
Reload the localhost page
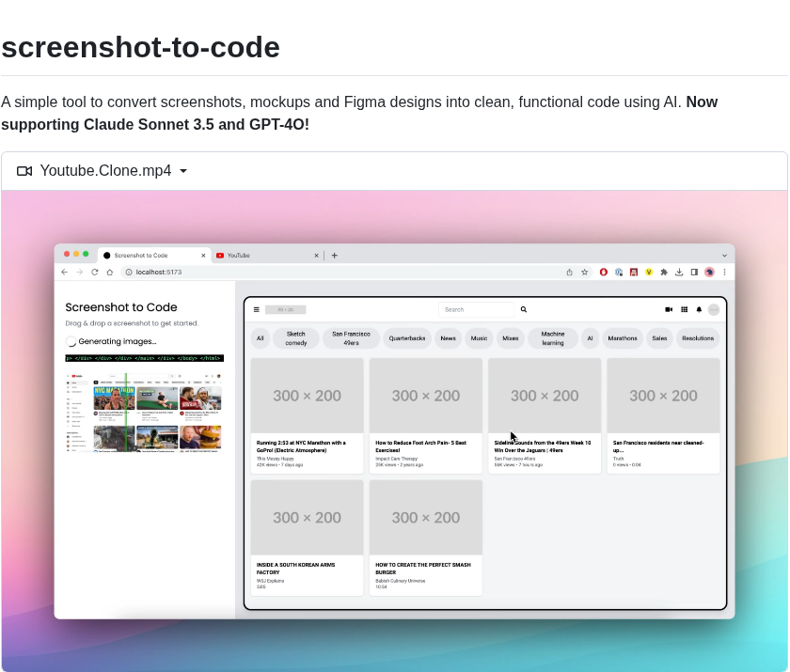[95, 272]
